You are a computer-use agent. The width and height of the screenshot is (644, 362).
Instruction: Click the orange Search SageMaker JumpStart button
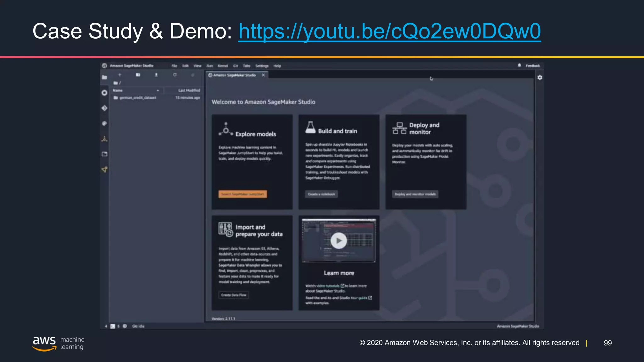point(243,194)
